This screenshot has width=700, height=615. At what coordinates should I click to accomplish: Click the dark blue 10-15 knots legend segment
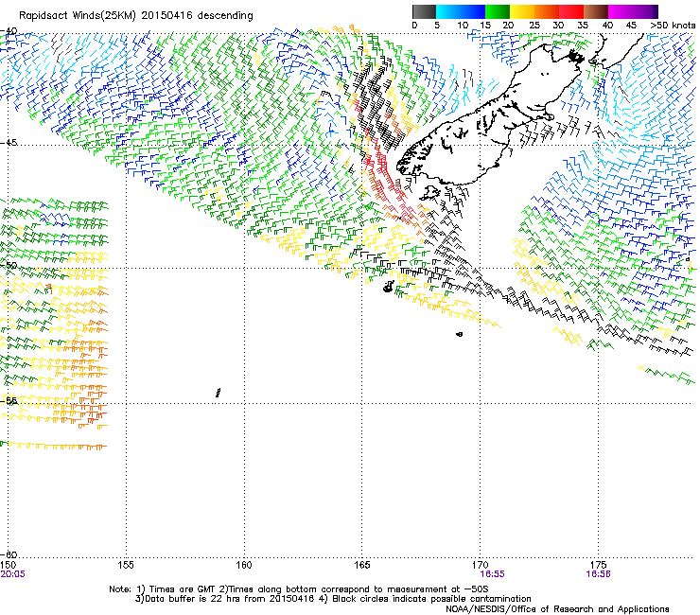coord(473,11)
